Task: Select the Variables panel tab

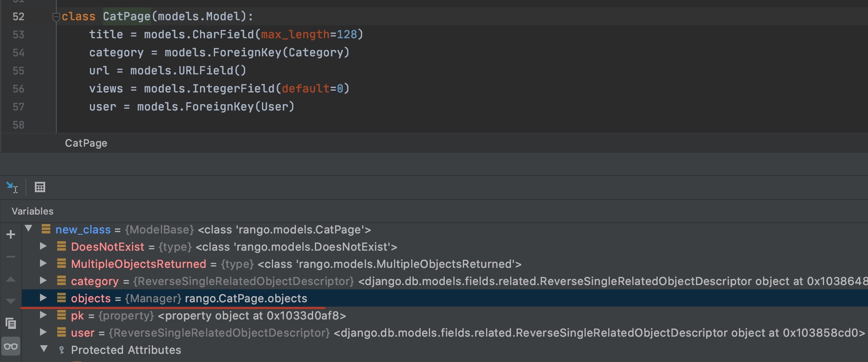Action: click(x=33, y=211)
